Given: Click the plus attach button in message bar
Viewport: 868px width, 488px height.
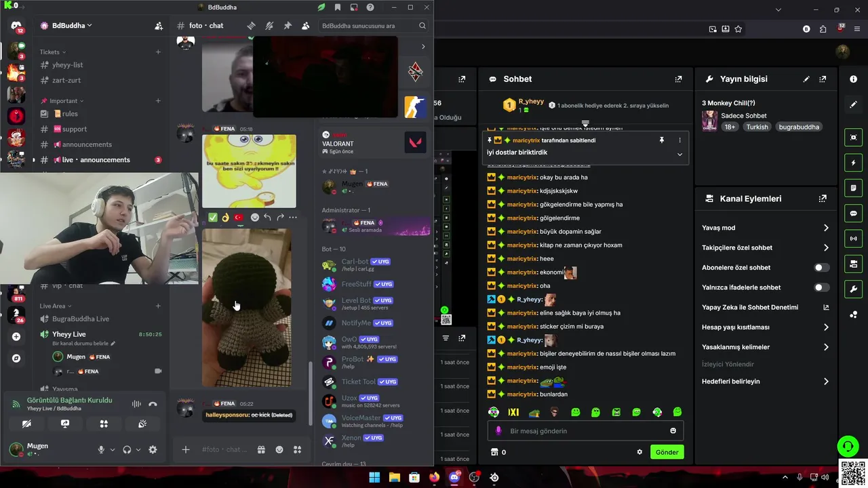Looking at the screenshot, I should [186, 449].
